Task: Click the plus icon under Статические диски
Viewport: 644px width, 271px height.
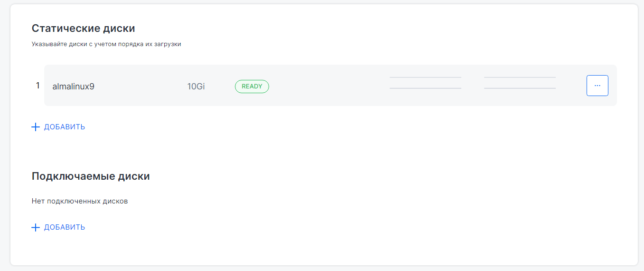Action: (x=35, y=127)
